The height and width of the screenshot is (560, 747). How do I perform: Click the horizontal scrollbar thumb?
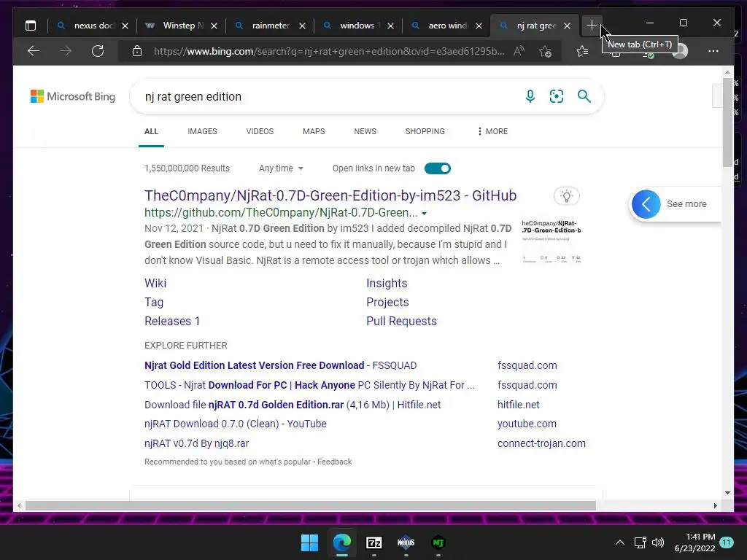coord(311,506)
